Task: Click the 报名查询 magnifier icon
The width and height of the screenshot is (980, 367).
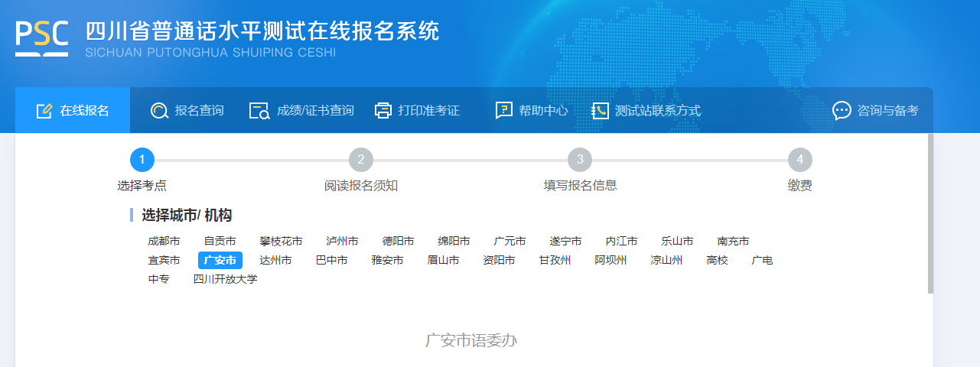Action: pos(159,111)
